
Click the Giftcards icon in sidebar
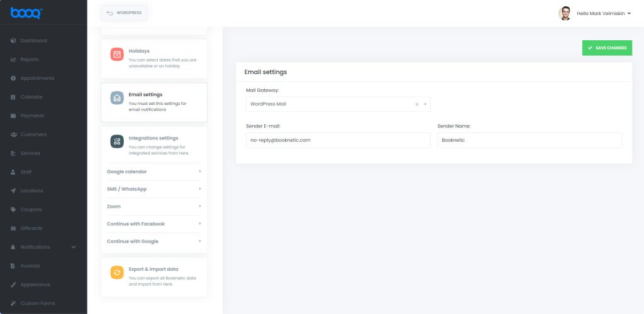[13, 229]
